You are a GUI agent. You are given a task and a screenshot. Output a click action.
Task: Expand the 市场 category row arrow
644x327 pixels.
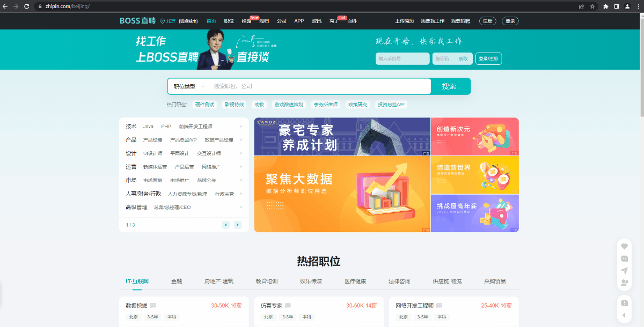tap(241, 180)
